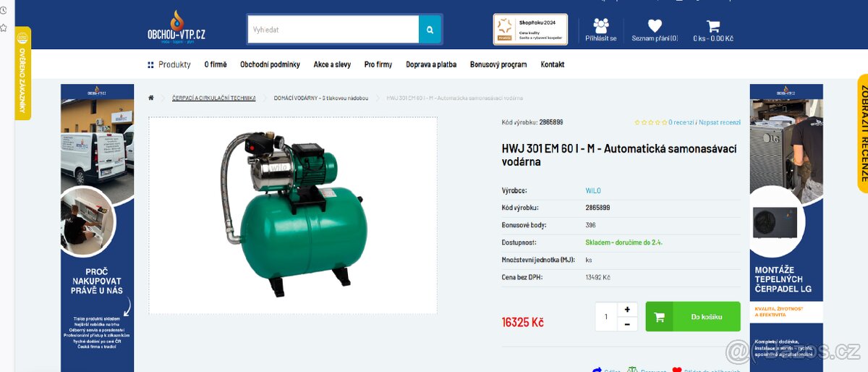The height and width of the screenshot is (372, 868).
Task: Click the 13492 Kč price without VAT
Action: (x=597, y=277)
